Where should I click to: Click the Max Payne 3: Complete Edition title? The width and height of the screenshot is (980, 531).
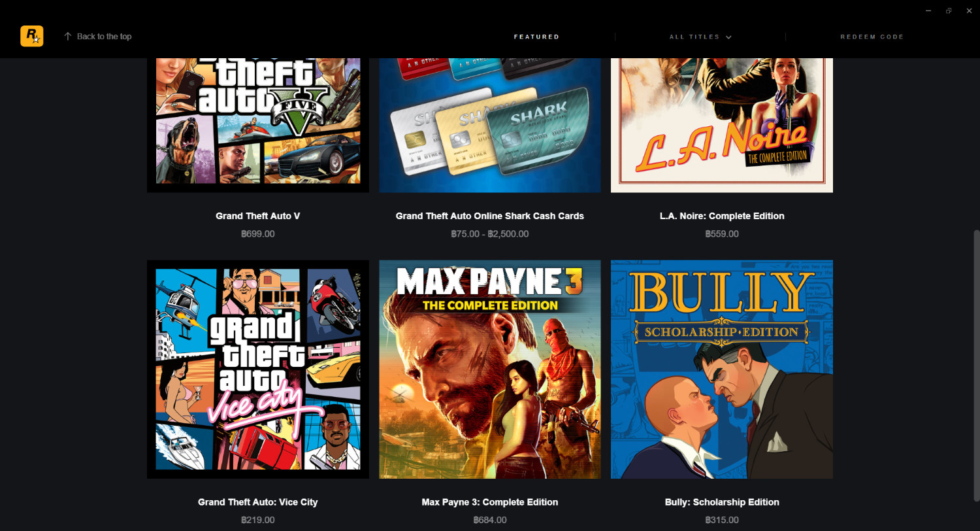490,502
